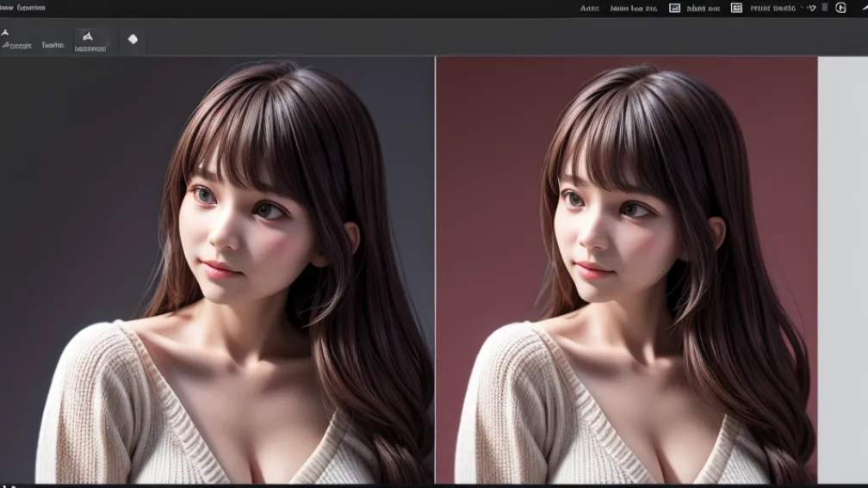868x488 pixels.
Task: Select the arrow pointer tool in the toolbar
Action: pos(5,33)
